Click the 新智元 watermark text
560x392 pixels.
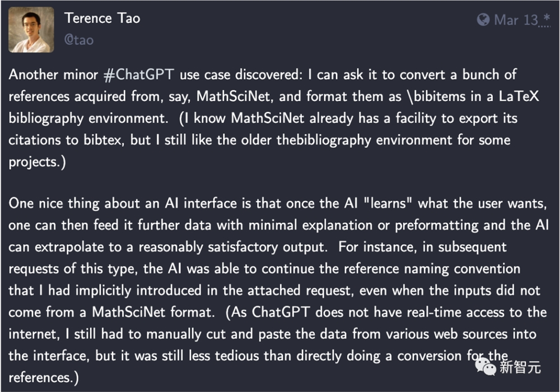pos(520,367)
